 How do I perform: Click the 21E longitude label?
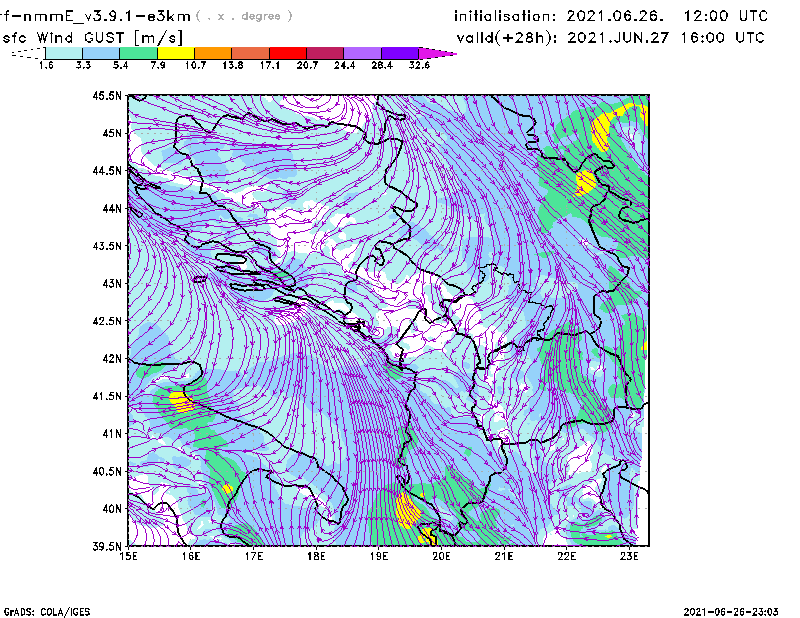[504, 556]
